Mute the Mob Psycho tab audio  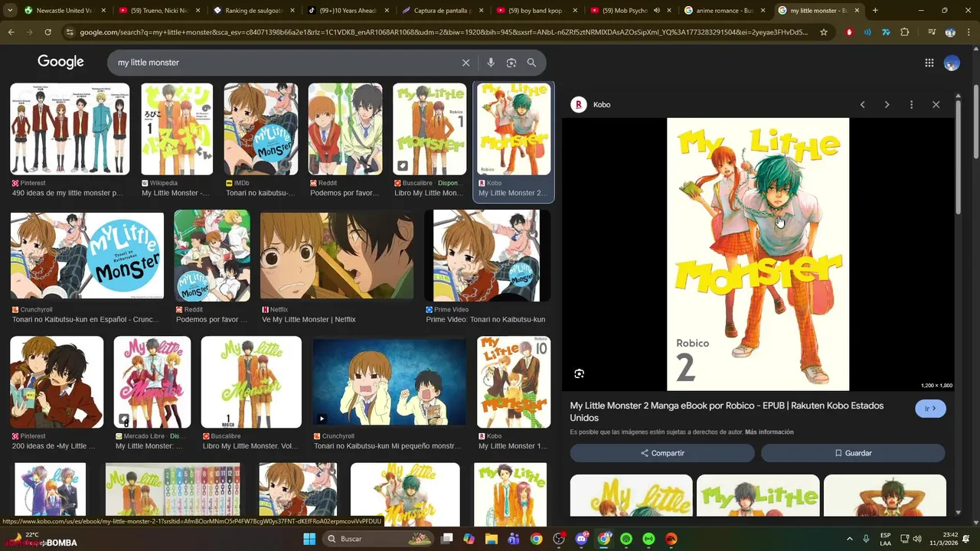coord(657,11)
